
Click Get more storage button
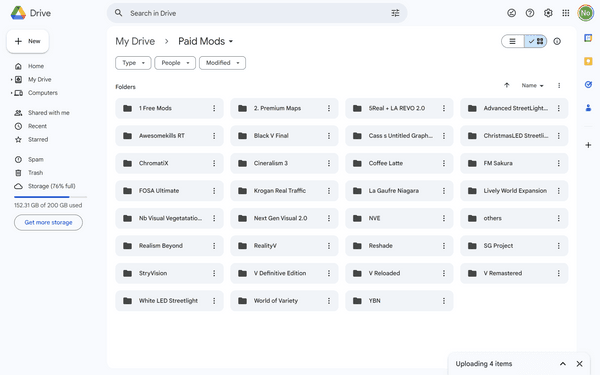[x=48, y=222]
